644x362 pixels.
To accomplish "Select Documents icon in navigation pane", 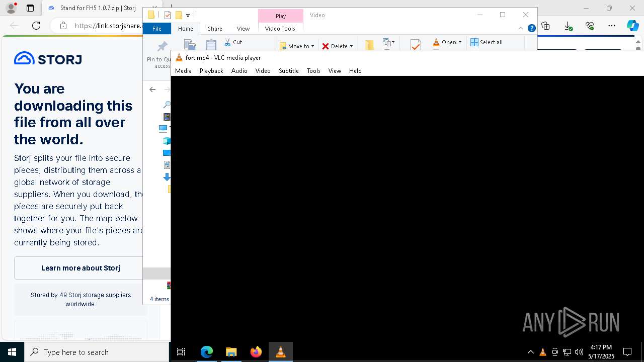I will [167, 165].
